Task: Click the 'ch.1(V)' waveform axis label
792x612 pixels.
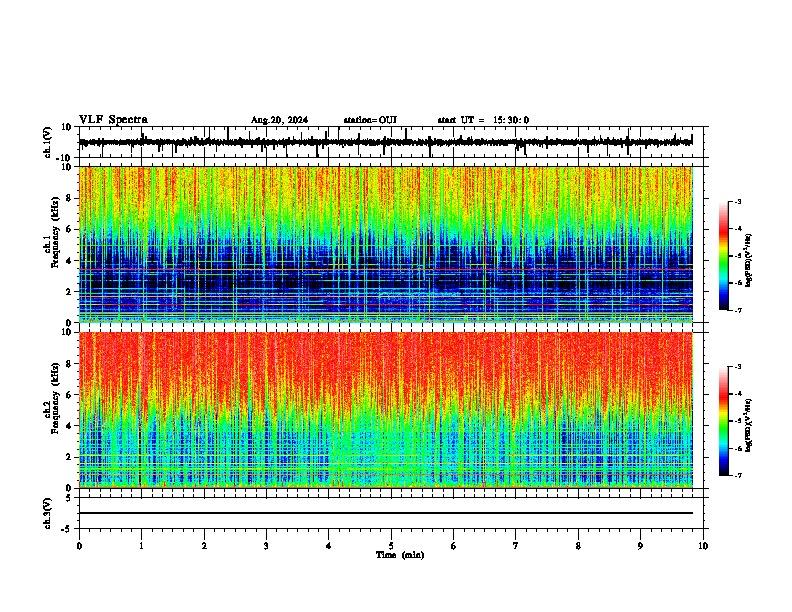Action: (x=48, y=142)
